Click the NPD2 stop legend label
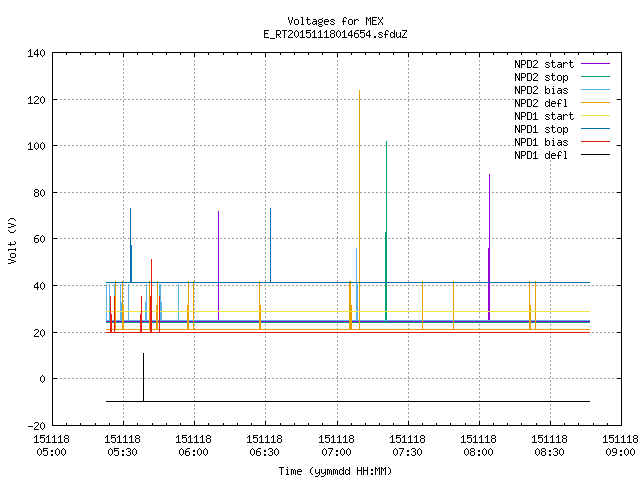The image size is (640, 480). [x=541, y=77]
